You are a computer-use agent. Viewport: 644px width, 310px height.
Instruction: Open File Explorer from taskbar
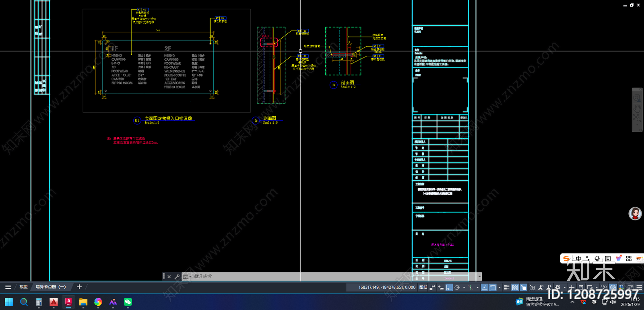[x=83, y=302]
